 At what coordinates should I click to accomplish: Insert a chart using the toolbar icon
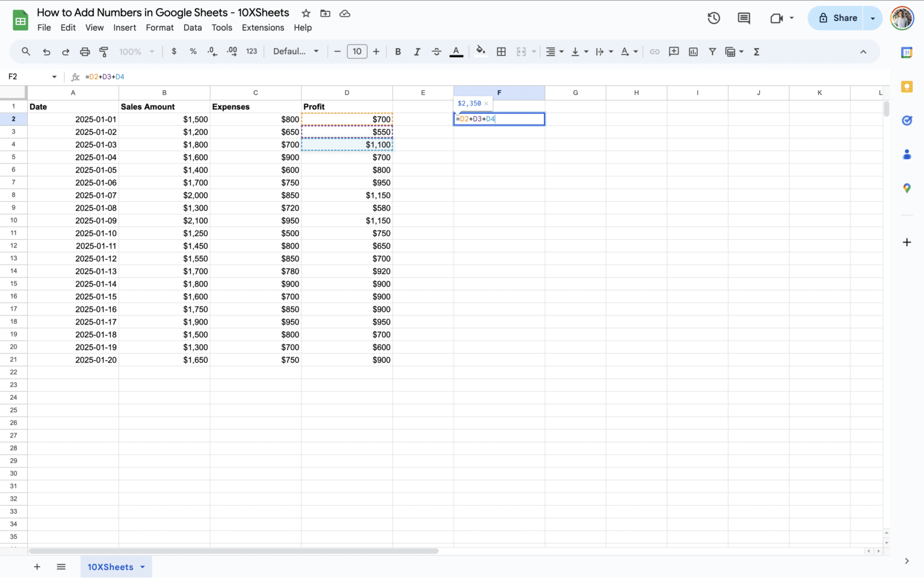(693, 51)
